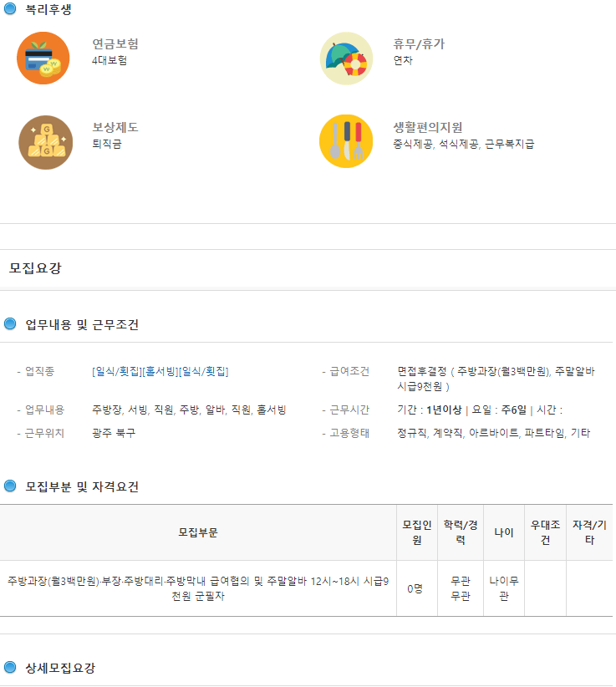
Task: Click the 근무시간 label
Action: 349,410
